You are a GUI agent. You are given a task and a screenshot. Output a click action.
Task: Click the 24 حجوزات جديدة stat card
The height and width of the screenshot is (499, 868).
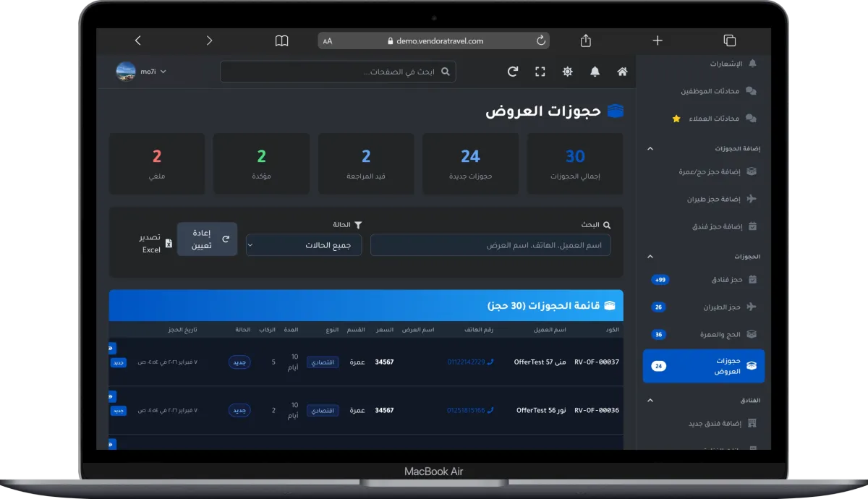point(470,163)
